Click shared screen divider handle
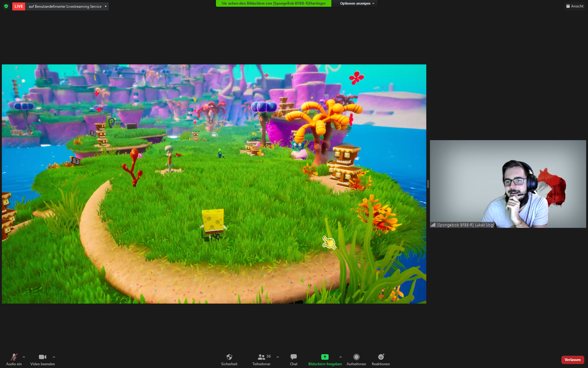The height and width of the screenshot is (368, 588). [x=428, y=184]
